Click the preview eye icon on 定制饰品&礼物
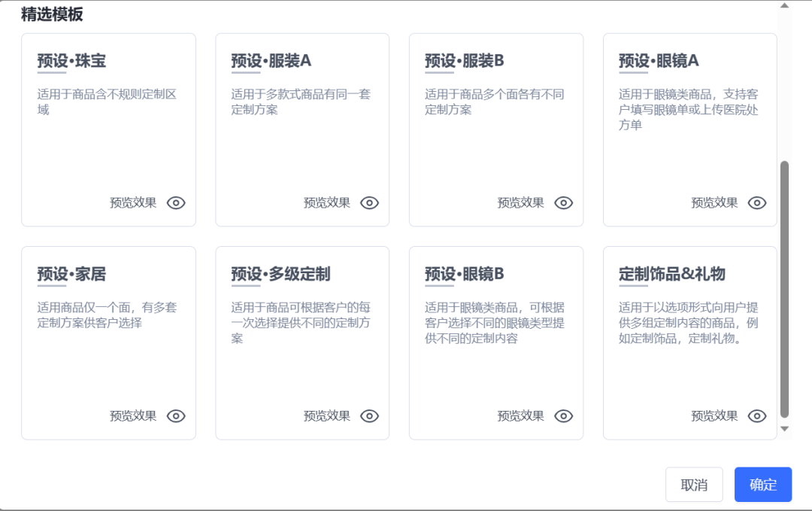 click(x=757, y=415)
